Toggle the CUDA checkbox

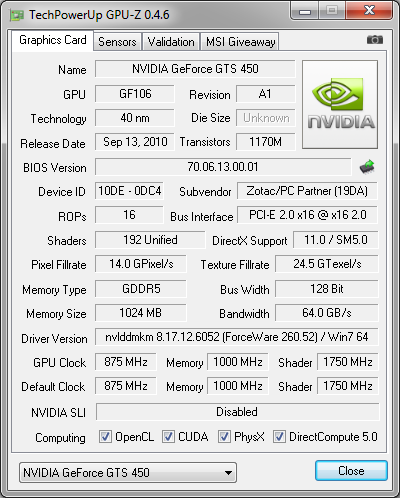[168, 437]
